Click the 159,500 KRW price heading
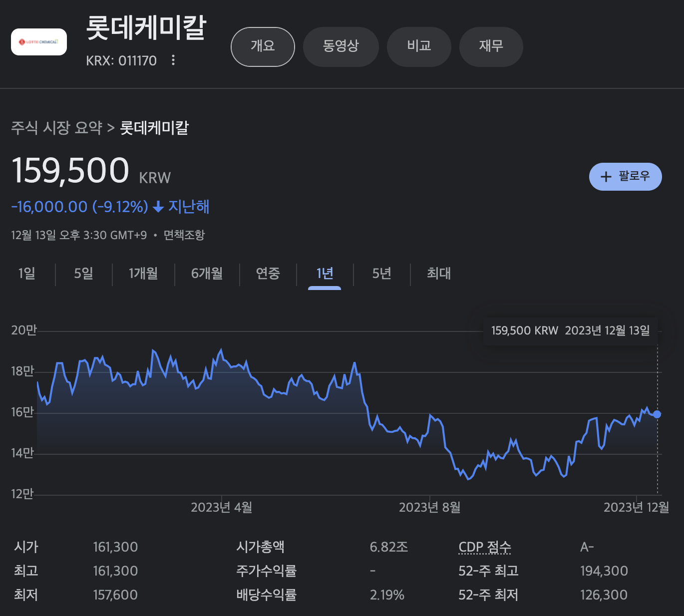This screenshot has height=616, width=684. coord(91,171)
